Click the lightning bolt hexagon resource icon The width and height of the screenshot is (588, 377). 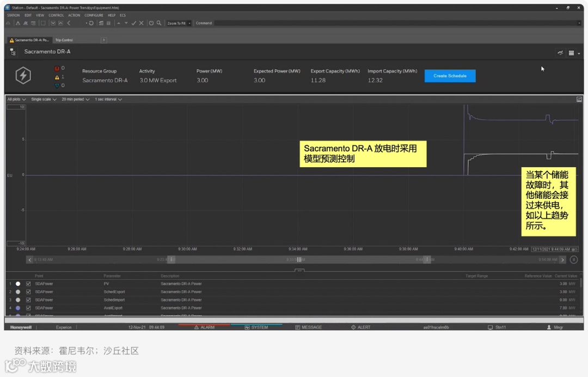tap(23, 75)
